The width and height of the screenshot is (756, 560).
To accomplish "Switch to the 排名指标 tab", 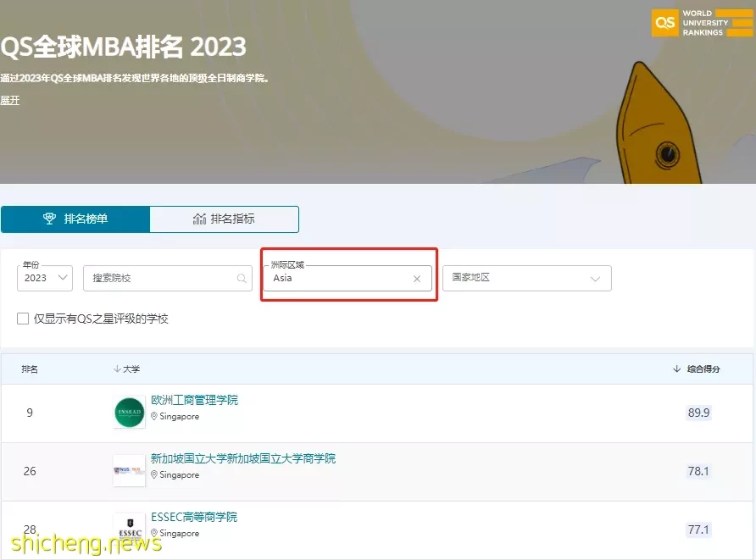I will [225, 219].
